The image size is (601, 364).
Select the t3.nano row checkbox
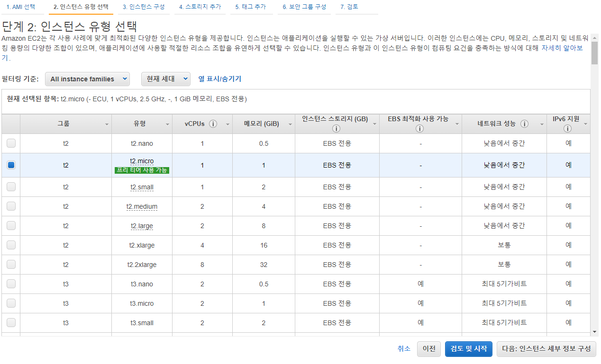(11, 284)
